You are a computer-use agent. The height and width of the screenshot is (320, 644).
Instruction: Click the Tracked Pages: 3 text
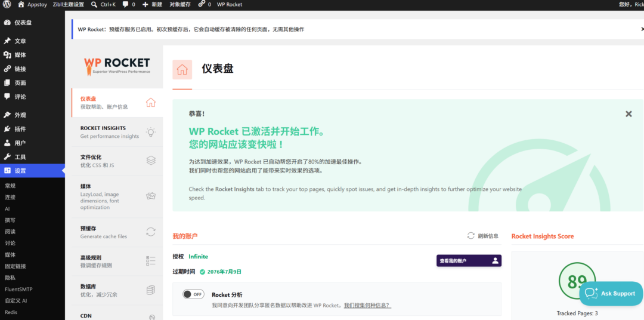coord(577,313)
